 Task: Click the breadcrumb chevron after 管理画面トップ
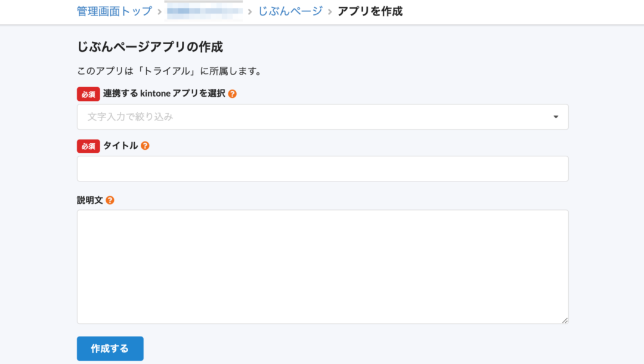click(x=159, y=11)
